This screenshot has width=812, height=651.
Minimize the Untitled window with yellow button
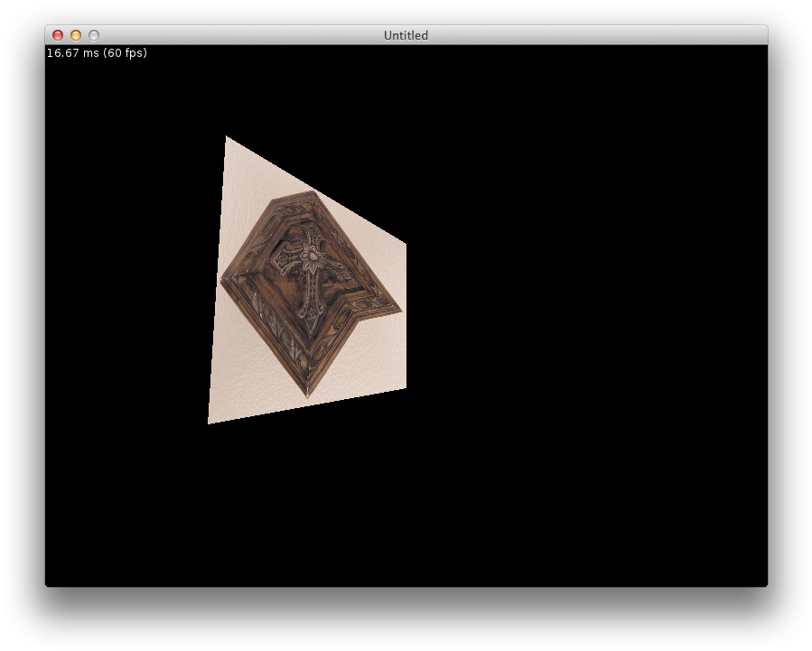[76, 35]
